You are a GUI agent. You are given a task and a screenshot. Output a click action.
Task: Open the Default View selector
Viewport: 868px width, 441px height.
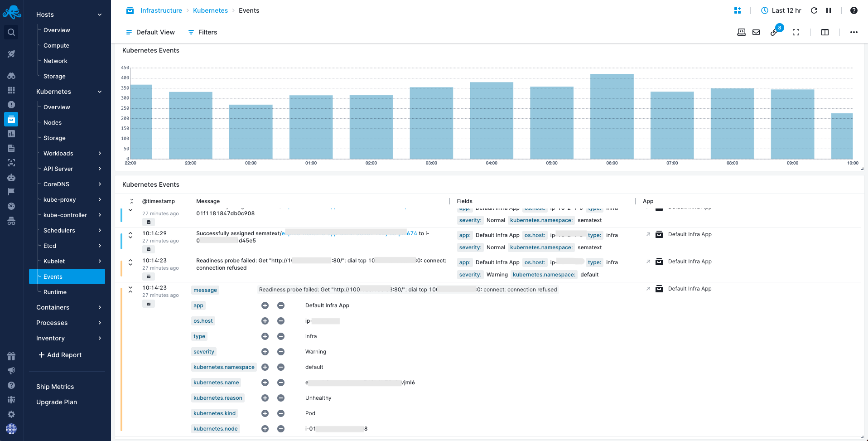click(x=150, y=32)
